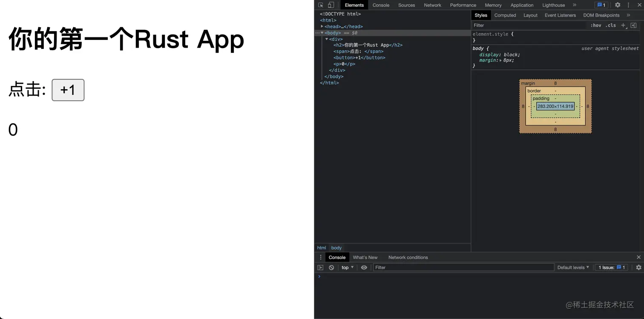Select body in the breadcrumb bar
This screenshot has width=644, height=319.
point(336,248)
